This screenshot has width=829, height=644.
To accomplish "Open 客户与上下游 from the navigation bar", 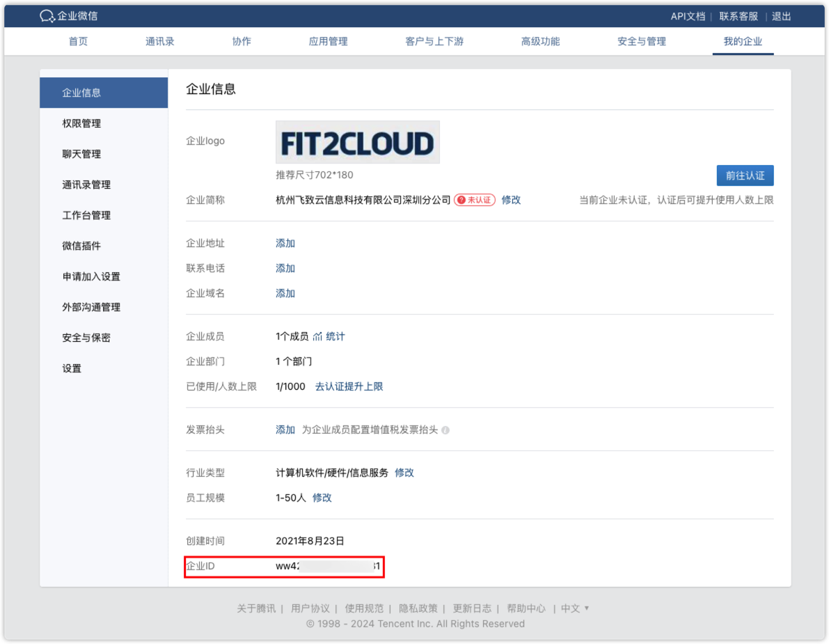I will (x=433, y=41).
